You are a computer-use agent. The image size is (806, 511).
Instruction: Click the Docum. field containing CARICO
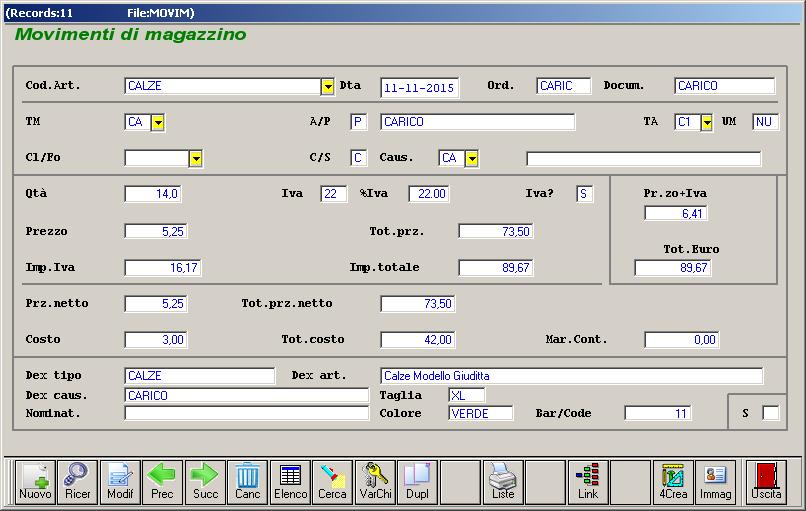(724, 86)
